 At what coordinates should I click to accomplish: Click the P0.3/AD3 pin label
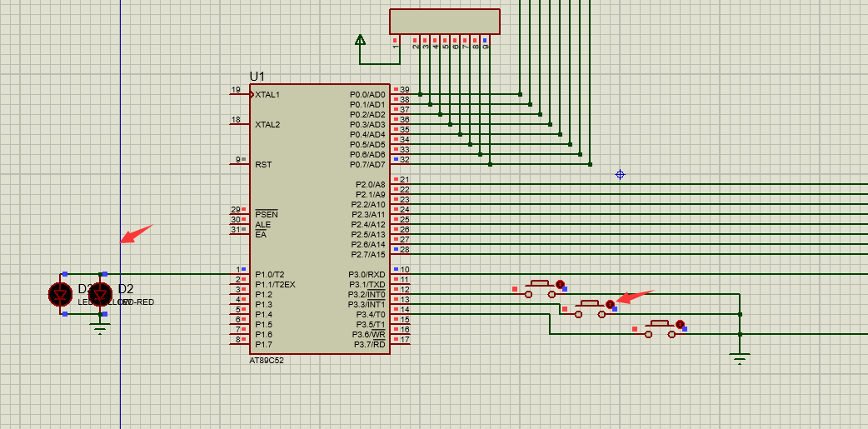coord(367,125)
